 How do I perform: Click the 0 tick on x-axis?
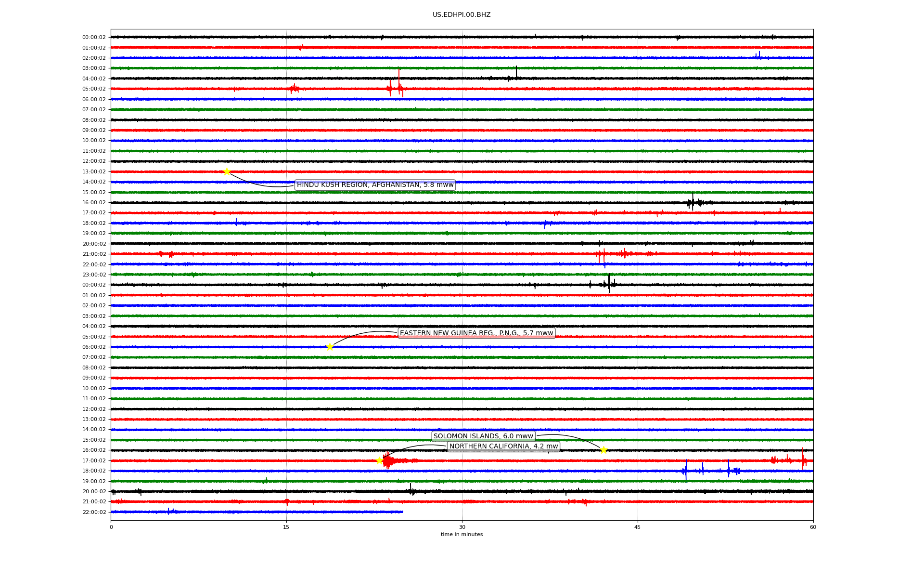(111, 527)
